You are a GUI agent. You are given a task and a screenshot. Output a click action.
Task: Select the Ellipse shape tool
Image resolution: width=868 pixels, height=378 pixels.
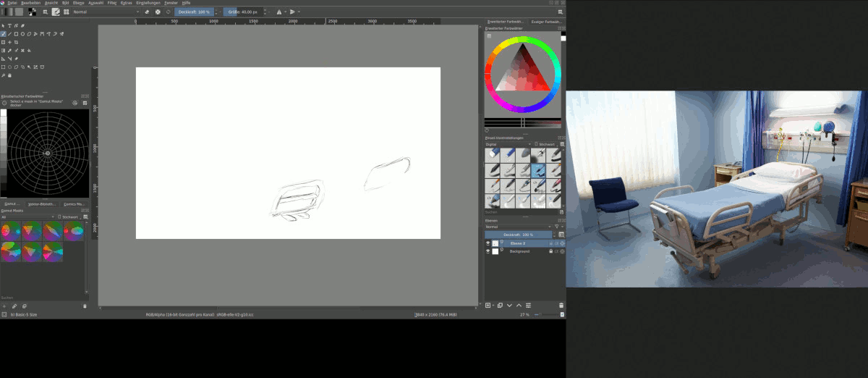point(22,34)
